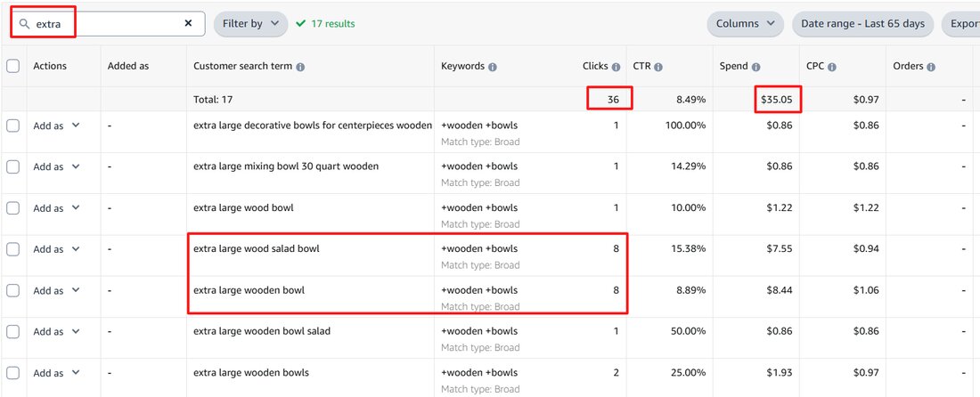Viewport: 980px width, 397px height.
Task: Click the search field containing 'extra'
Action: tap(108, 24)
